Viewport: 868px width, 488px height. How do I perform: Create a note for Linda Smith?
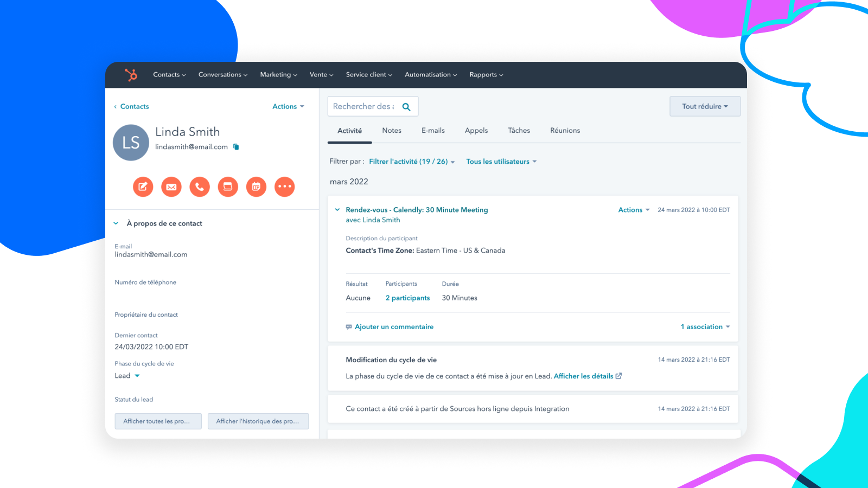[x=143, y=187]
